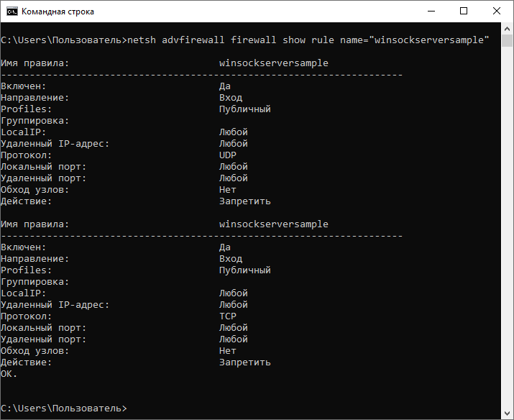Image resolution: width=514 pixels, height=420 pixels.
Task: Click the TCP protocol value
Action: tap(227, 316)
